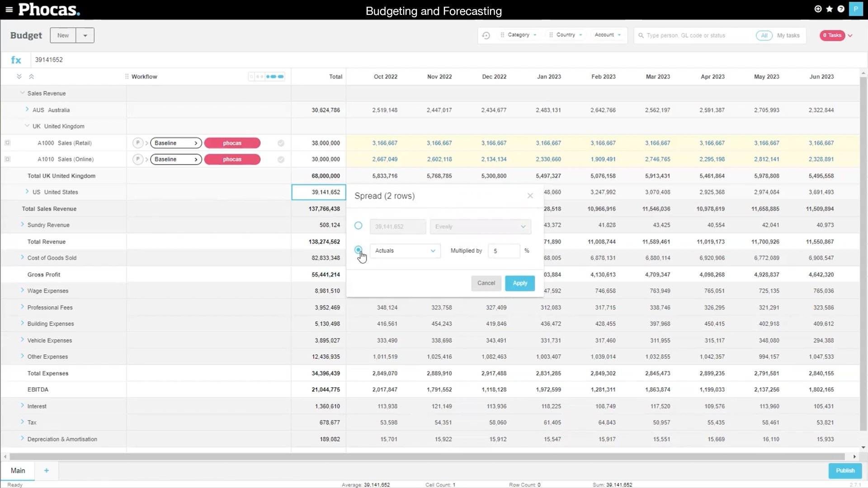The width and height of the screenshot is (868, 488).
Task: Click the Publish button
Action: click(844, 470)
